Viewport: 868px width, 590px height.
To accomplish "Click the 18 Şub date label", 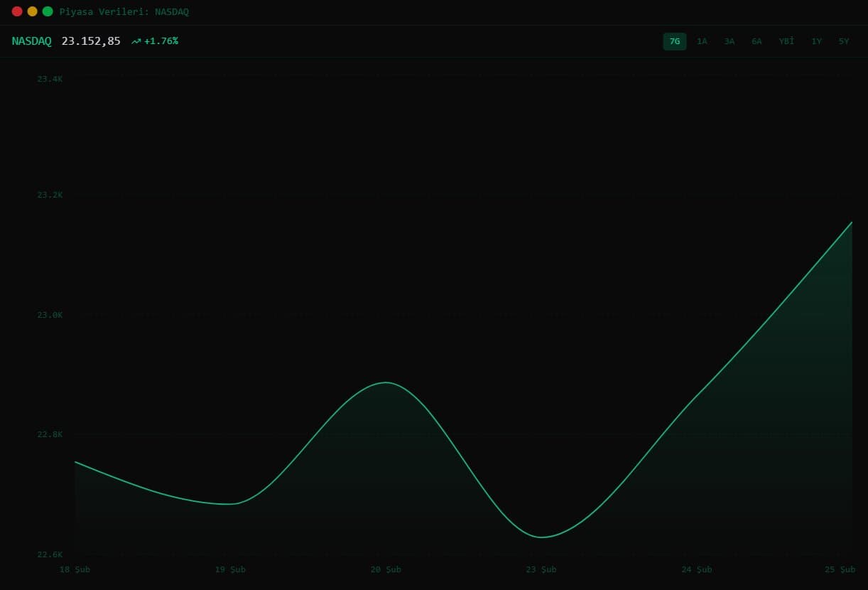I will click(x=75, y=569).
